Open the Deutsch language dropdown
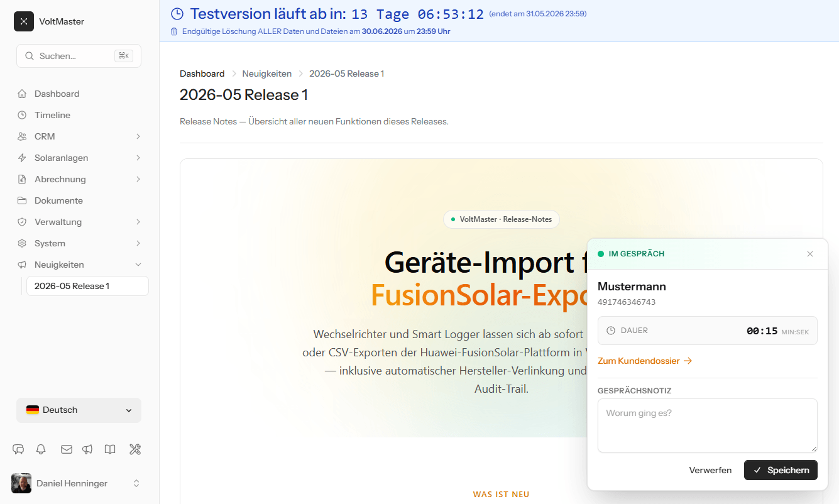The width and height of the screenshot is (839, 504). [x=79, y=410]
